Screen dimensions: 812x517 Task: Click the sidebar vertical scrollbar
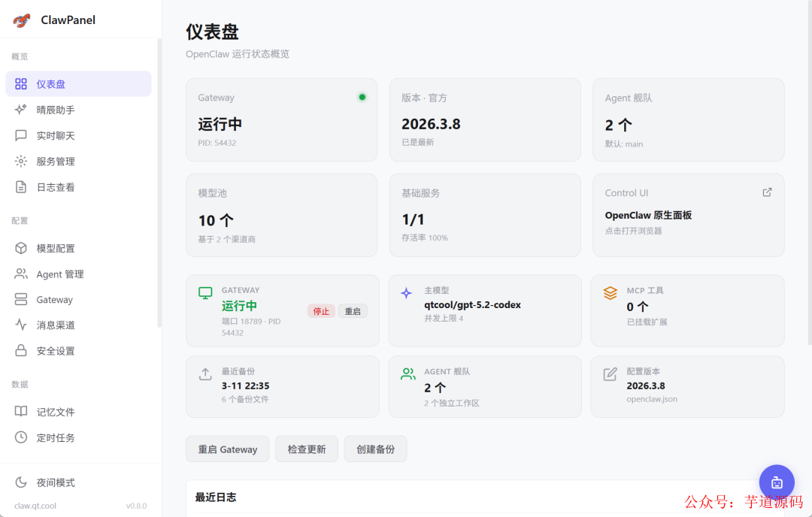click(159, 183)
